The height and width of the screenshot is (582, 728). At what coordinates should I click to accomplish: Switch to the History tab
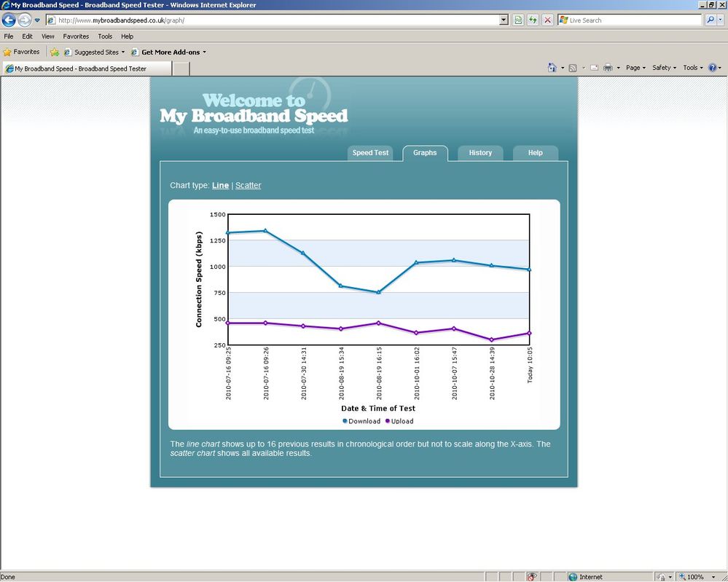click(480, 153)
